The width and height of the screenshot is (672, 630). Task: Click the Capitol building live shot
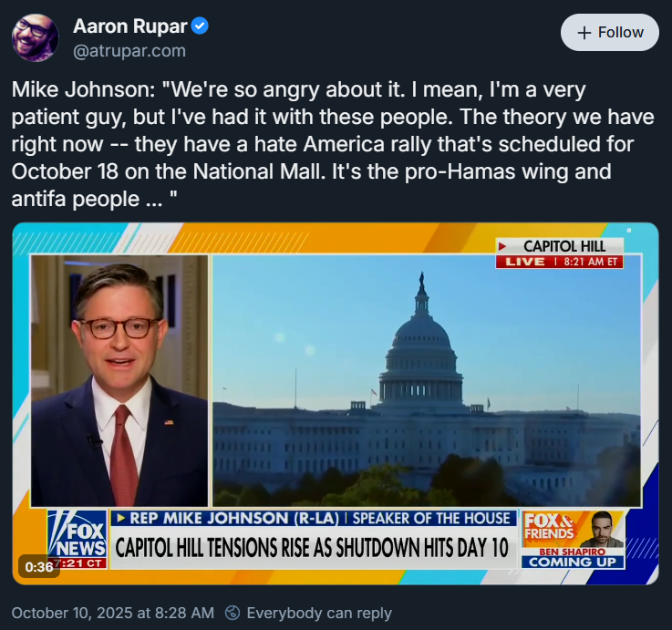(x=427, y=380)
